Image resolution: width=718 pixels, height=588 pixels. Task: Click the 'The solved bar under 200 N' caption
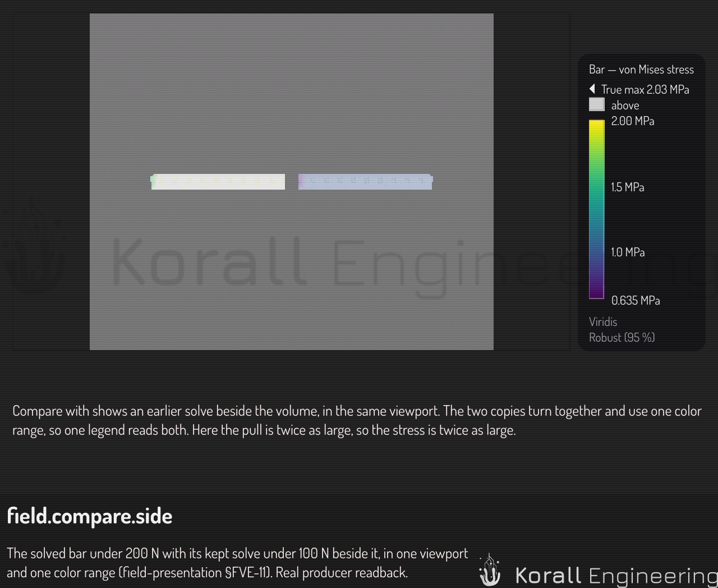click(x=237, y=563)
